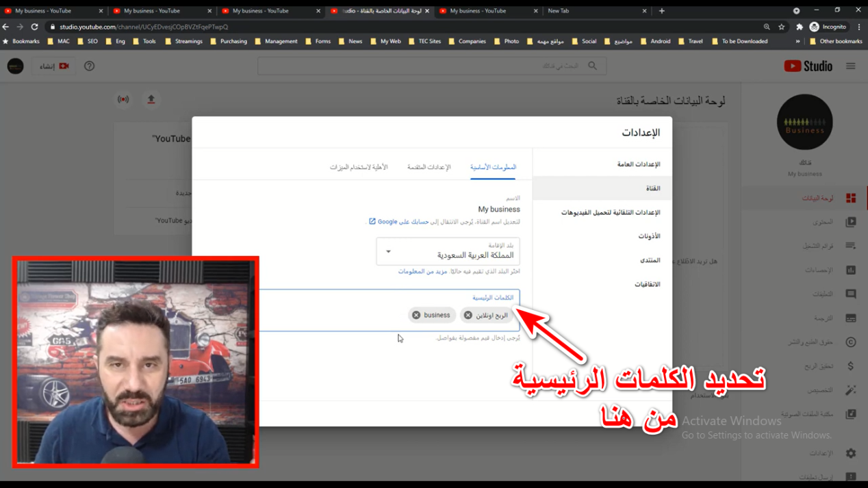The height and width of the screenshot is (488, 868).
Task: Expand the country of residence dropdown
Action: point(388,252)
